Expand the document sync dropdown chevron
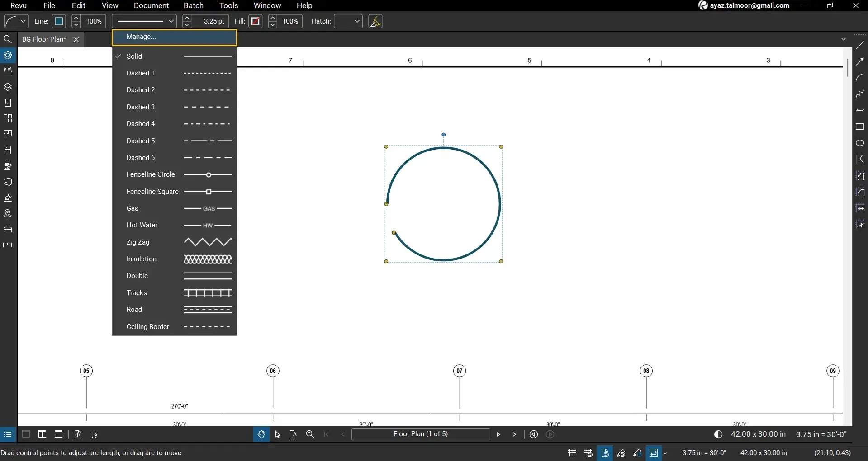Viewport: 868px width, 461px height. tap(665, 453)
